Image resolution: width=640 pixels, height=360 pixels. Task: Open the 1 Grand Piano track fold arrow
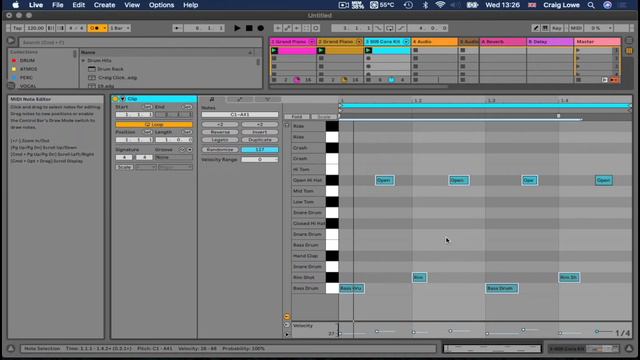click(x=312, y=42)
